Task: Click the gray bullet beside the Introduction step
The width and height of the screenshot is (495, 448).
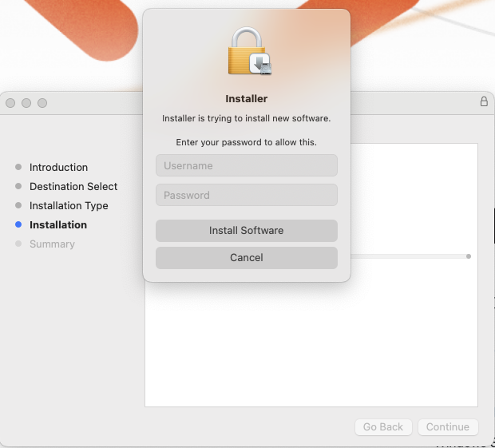Action: pos(18,168)
